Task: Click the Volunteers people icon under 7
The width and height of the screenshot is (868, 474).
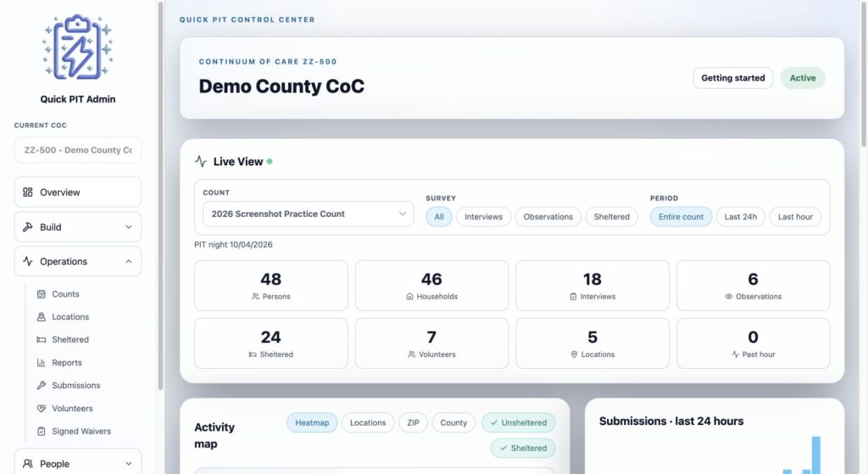Action: tap(411, 354)
